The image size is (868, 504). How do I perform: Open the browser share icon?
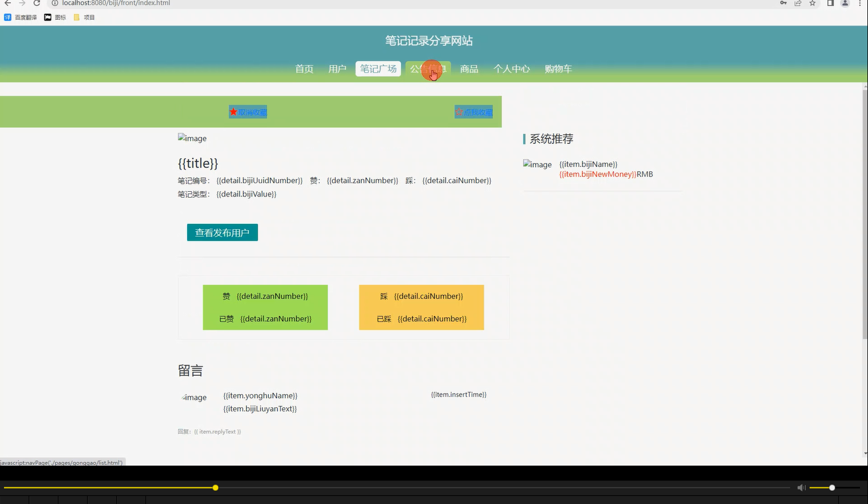pos(798,3)
